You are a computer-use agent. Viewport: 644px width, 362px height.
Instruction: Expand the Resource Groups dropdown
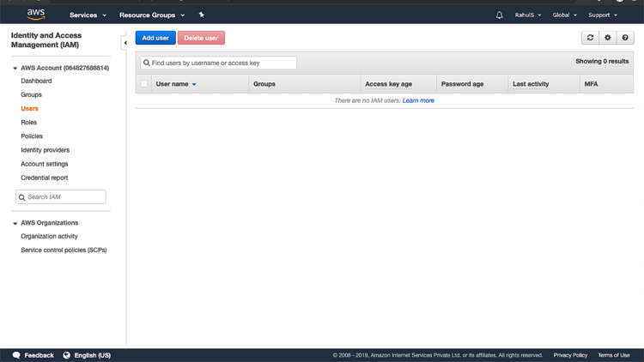point(152,15)
